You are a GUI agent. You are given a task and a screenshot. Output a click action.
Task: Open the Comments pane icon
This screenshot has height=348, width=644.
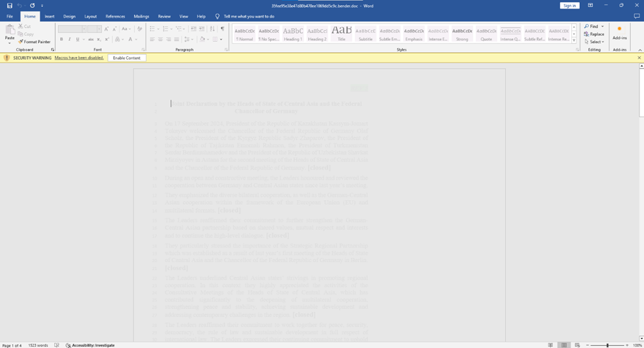(637, 16)
